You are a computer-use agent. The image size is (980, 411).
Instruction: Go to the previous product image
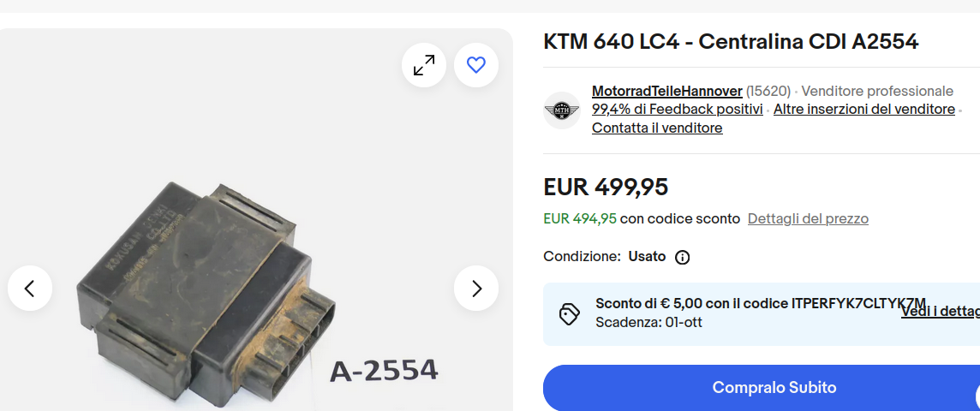tap(30, 288)
